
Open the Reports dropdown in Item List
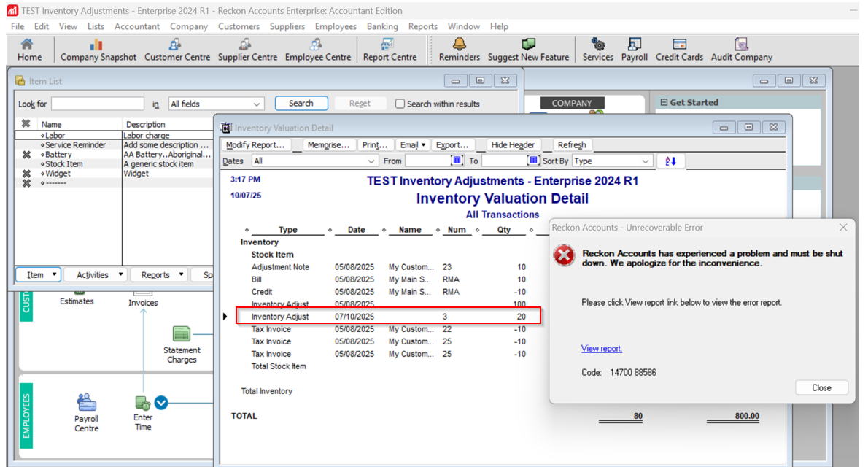tap(160, 275)
